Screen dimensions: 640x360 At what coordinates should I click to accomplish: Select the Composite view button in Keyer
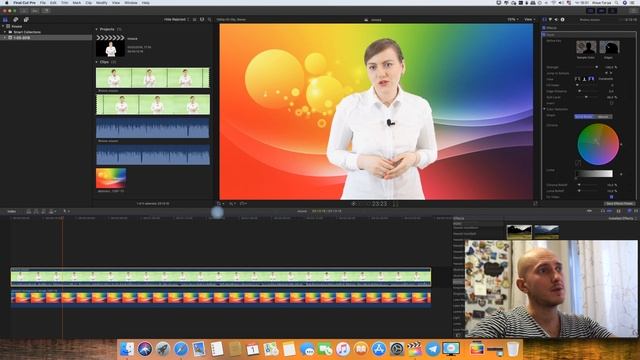tap(578, 79)
